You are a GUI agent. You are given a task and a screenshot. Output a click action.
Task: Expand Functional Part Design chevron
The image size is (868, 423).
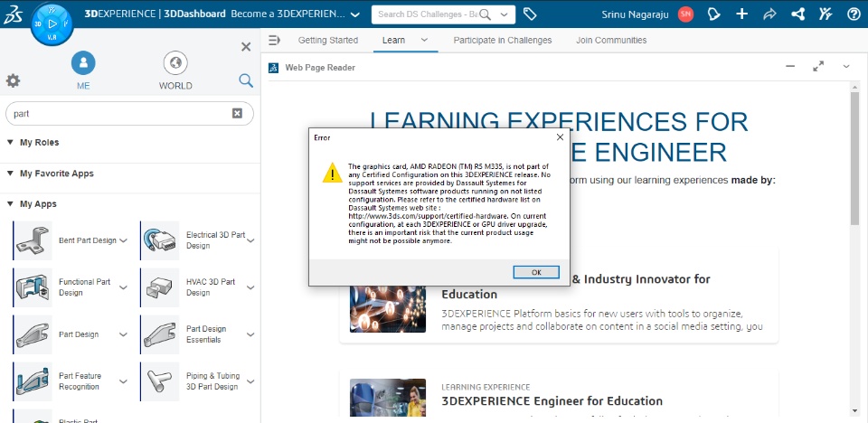(x=124, y=287)
